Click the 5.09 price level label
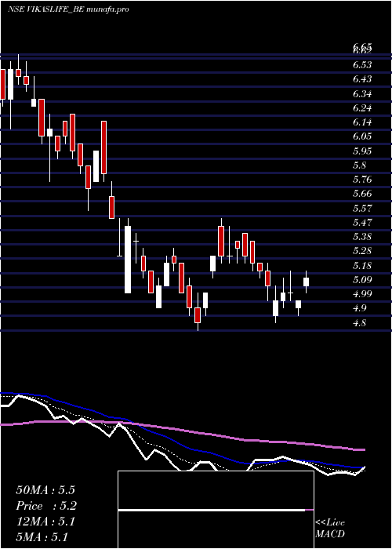This screenshot has height=549, width=392. (362, 280)
